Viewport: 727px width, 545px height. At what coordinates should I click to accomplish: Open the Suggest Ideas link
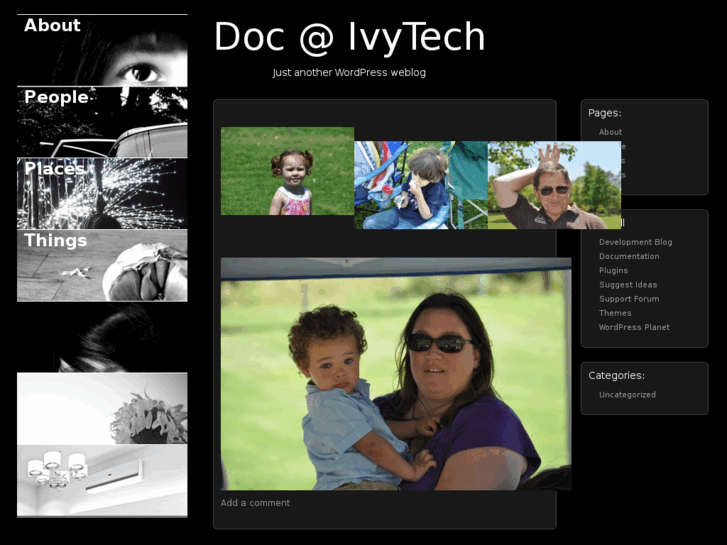coord(628,285)
